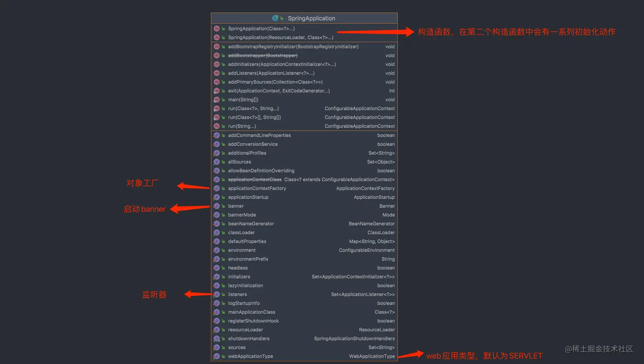The height and width of the screenshot is (364, 644).
Task: Click the method icon beside run(Class<?>, String...)
Action: coord(216,109)
